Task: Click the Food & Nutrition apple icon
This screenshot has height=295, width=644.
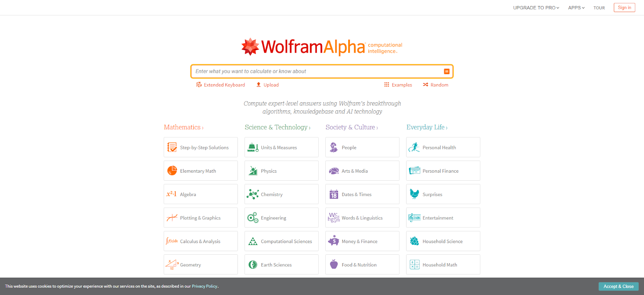Action: [x=334, y=264]
